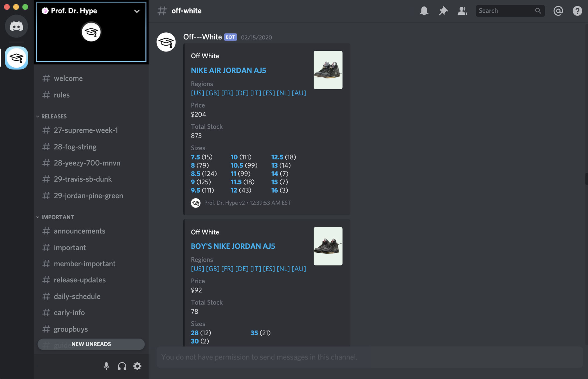This screenshot has height=379, width=588.
Task: Jump to NEW UNREADS channels
Action: point(91,344)
